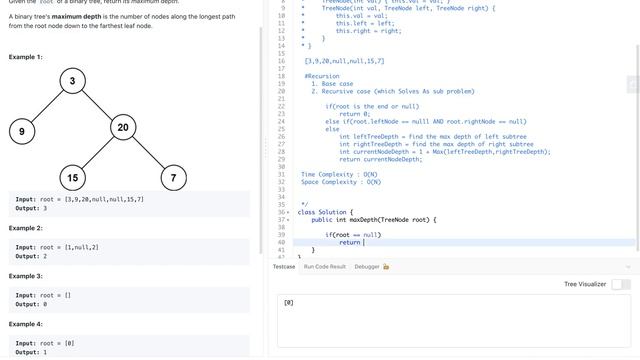Collapse the testcase console using the chevron
This screenshot has height=360, width=640.
click(x=628, y=267)
